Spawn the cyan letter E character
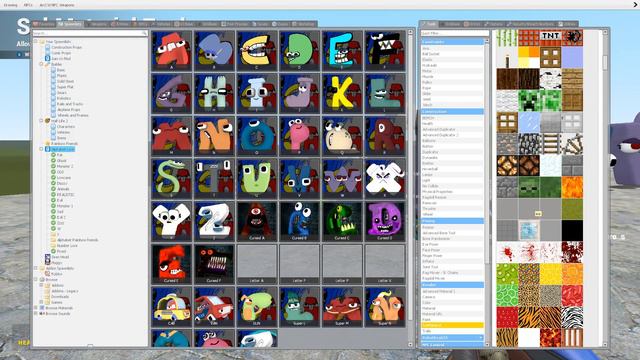640x360 pixels. (x=342, y=51)
